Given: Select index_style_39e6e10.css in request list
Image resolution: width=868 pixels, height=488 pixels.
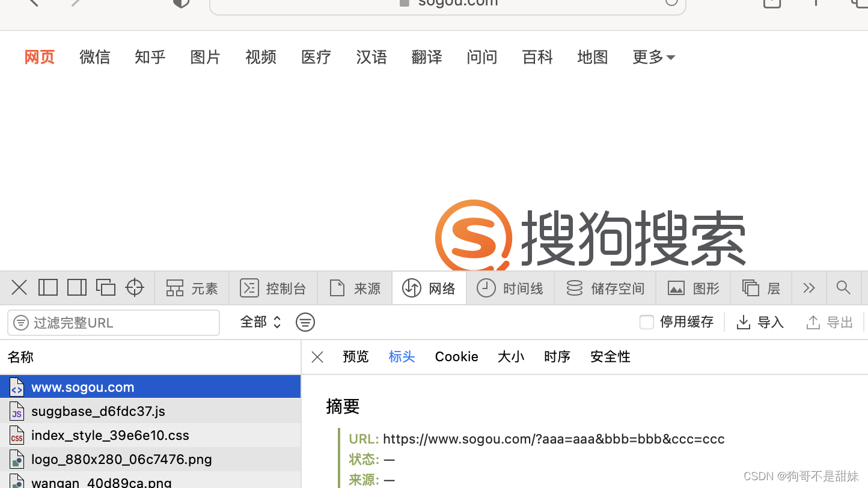Looking at the screenshot, I should click(150, 435).
